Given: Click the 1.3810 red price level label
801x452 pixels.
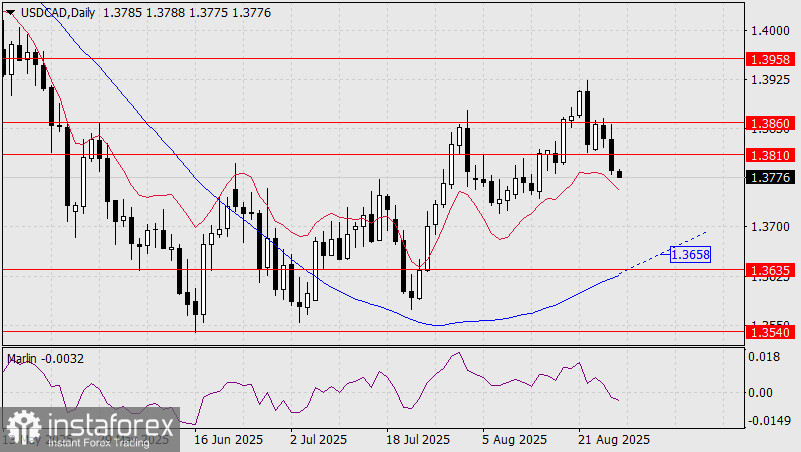Looking at the screenshot, I should click(770, 155).
